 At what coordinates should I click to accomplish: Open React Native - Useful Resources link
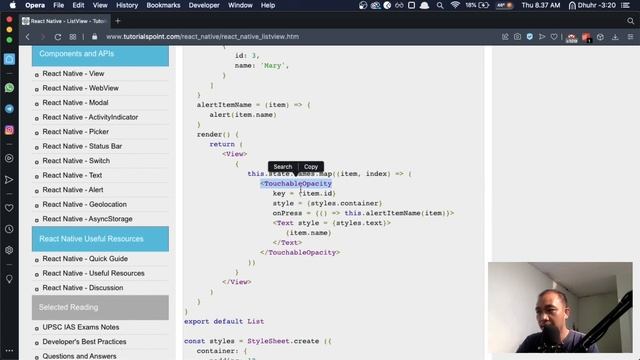tap(93, 273)
